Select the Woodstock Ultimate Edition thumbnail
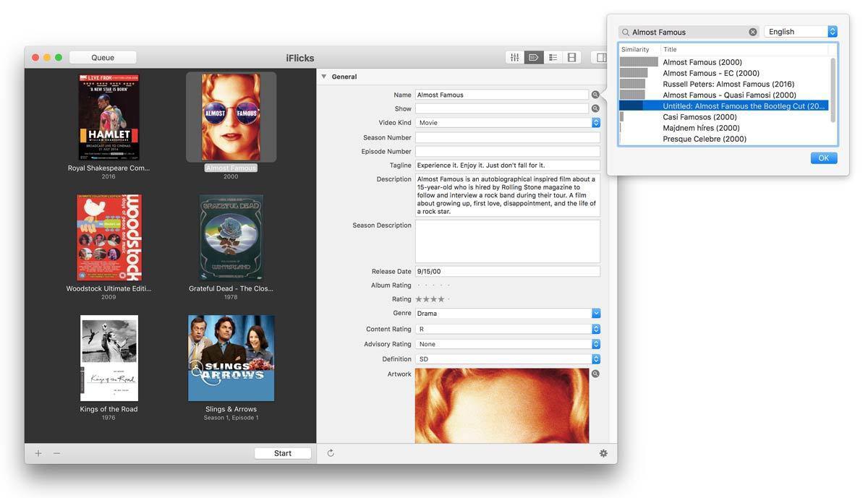This screenshot has width=868, height=498. pos(109,237)
